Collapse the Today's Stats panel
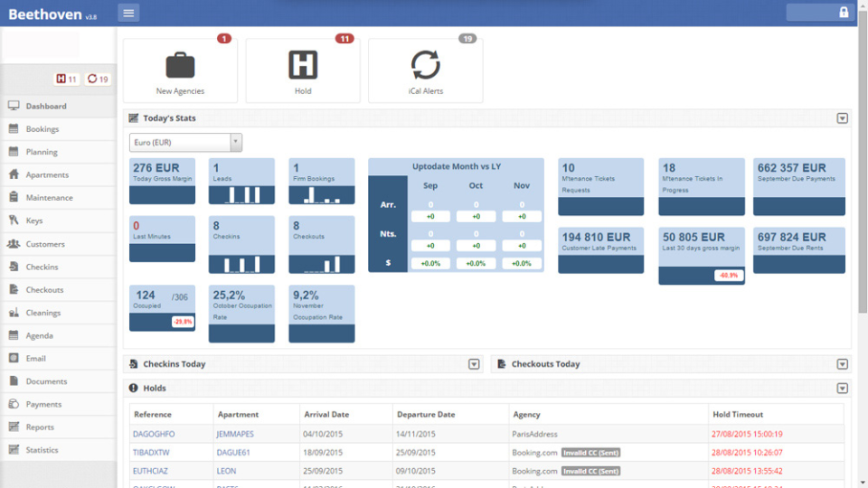 click(842, 118)
